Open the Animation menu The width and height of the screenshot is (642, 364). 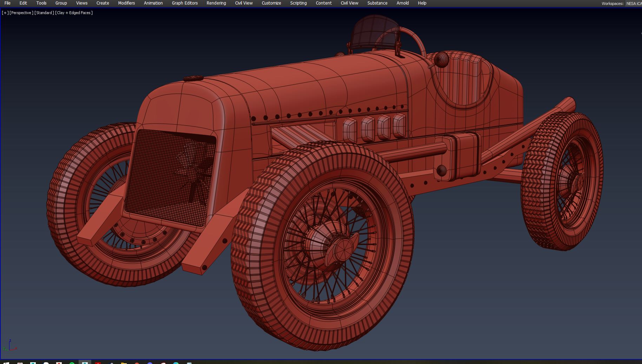coord(153,3)
